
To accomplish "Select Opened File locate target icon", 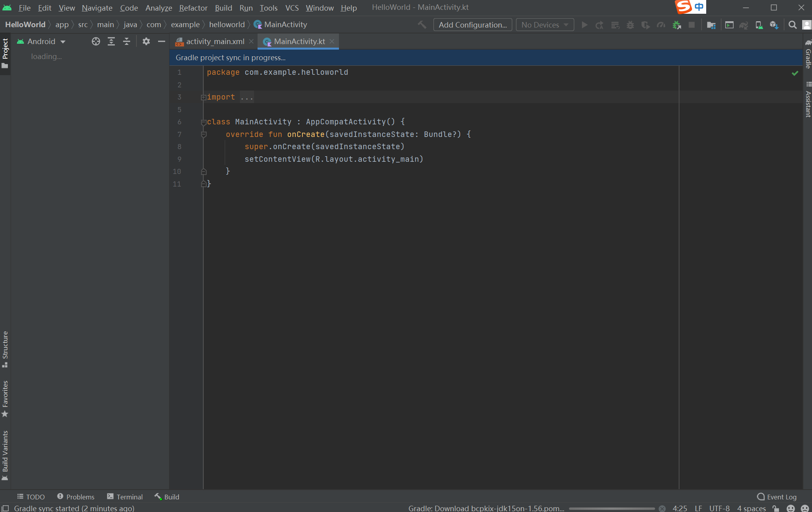I will [96, 41].
